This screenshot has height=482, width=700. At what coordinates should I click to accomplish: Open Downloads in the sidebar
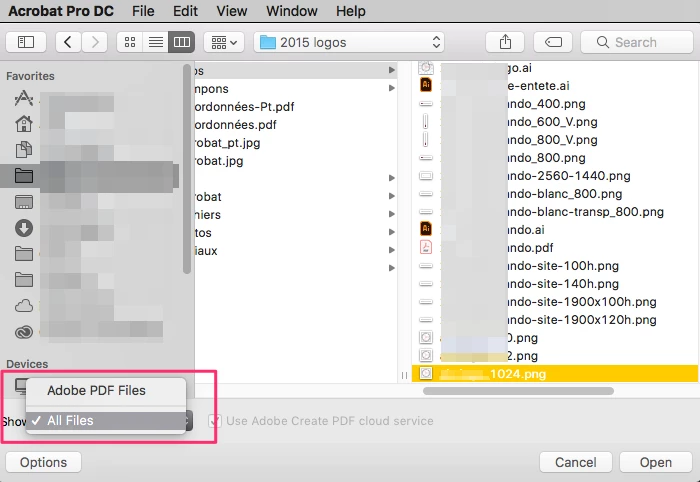[x=24, y=228]
